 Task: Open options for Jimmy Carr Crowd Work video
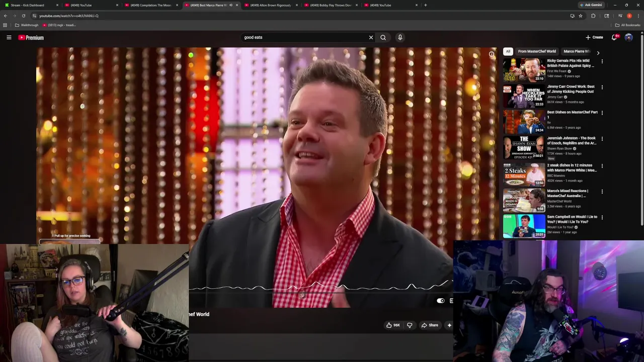click(x=602, y=87)
